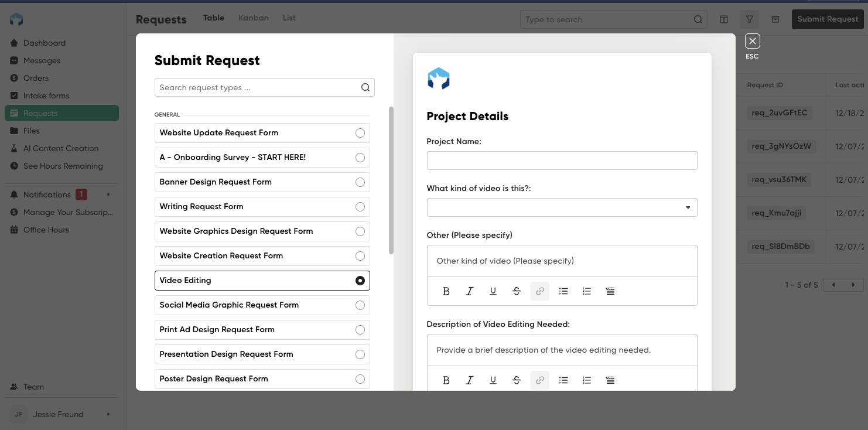The image size is (868, 430).
Task: Insert bullet list in Description of Video Editing editor
Action: [x=563, y=380]
